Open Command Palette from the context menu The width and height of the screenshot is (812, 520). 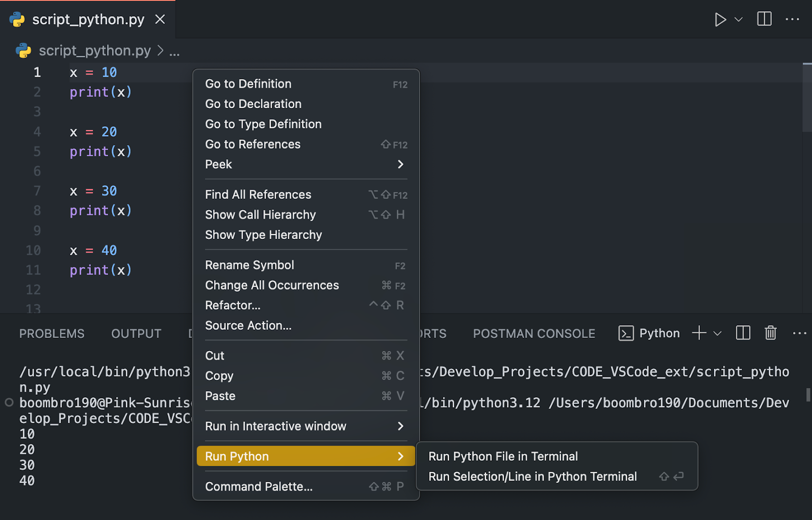pos(259,486)
